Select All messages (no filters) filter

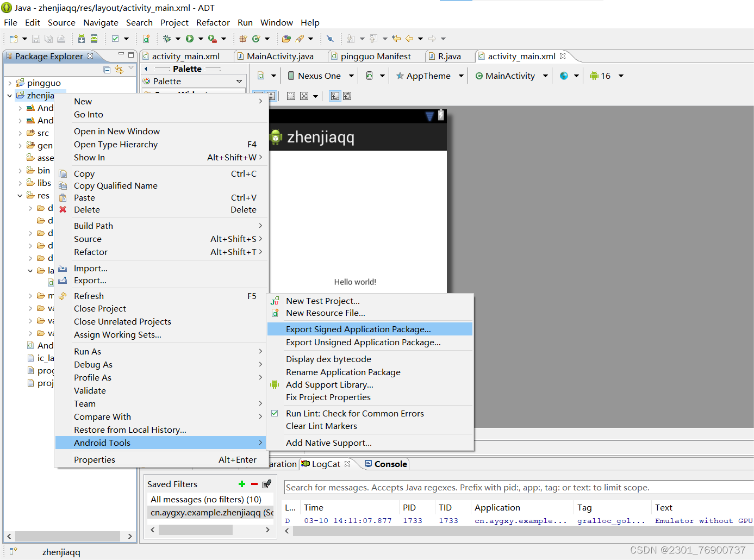tap(210, 500)
